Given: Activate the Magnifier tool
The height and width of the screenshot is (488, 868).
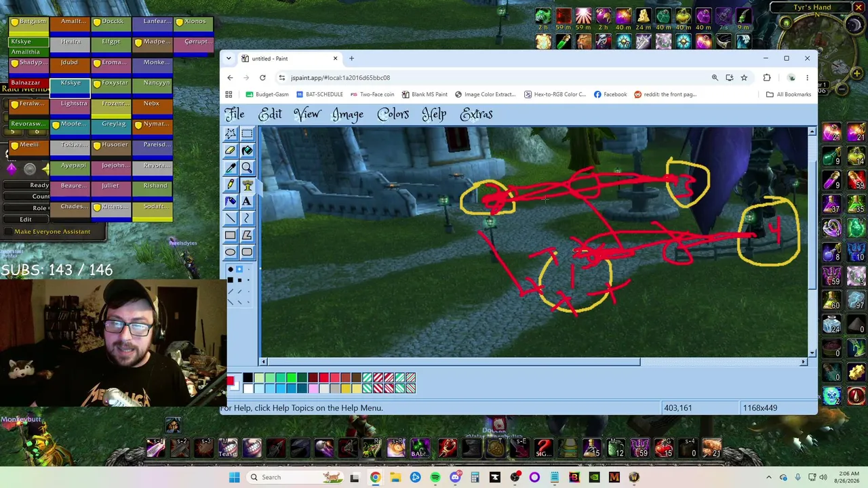Looking at the screenshot, I should click(x=247, y=167).
